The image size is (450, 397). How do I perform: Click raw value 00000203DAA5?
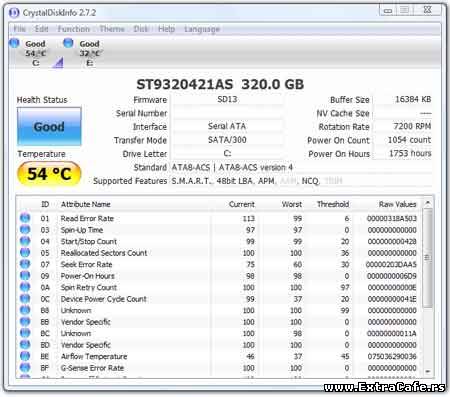(x=391, y=264)
